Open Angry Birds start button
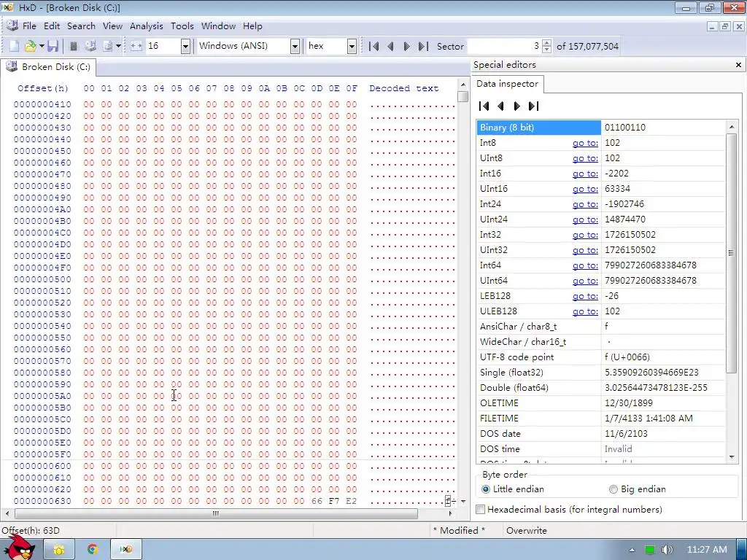747x560 pixels. [x=20, y=548]
